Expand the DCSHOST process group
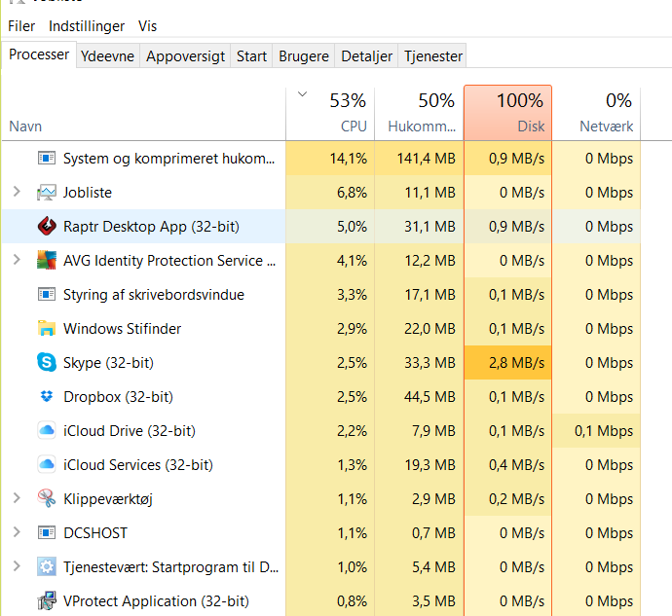This screenshot has width=672, height=616. [x=16, y=533]
